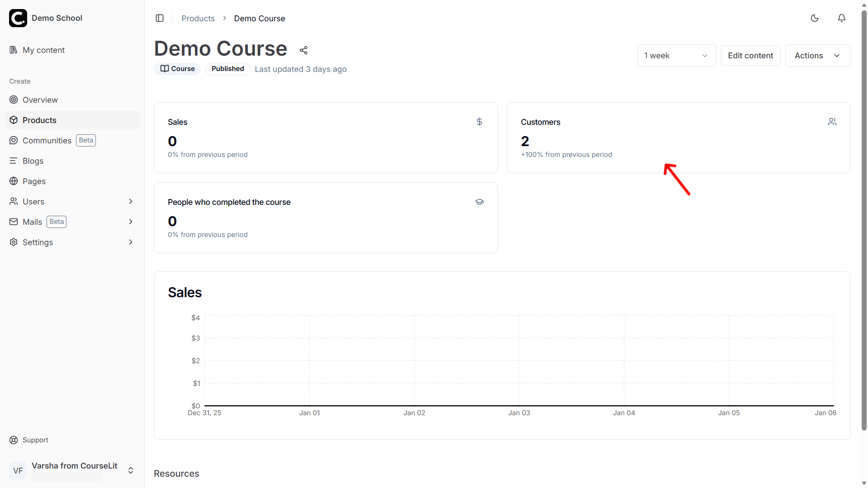
Task: Switch to dark mode with moon icon
Action: (814, 18)
